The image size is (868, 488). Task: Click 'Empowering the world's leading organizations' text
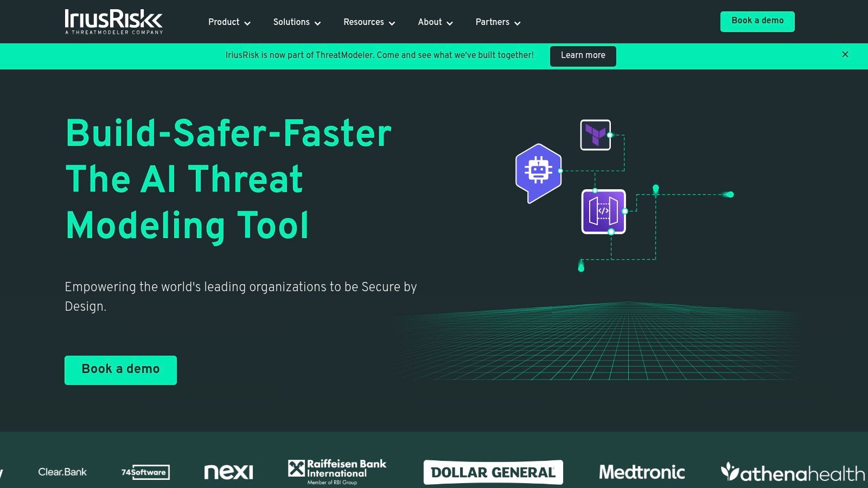(x=241, y=297)
